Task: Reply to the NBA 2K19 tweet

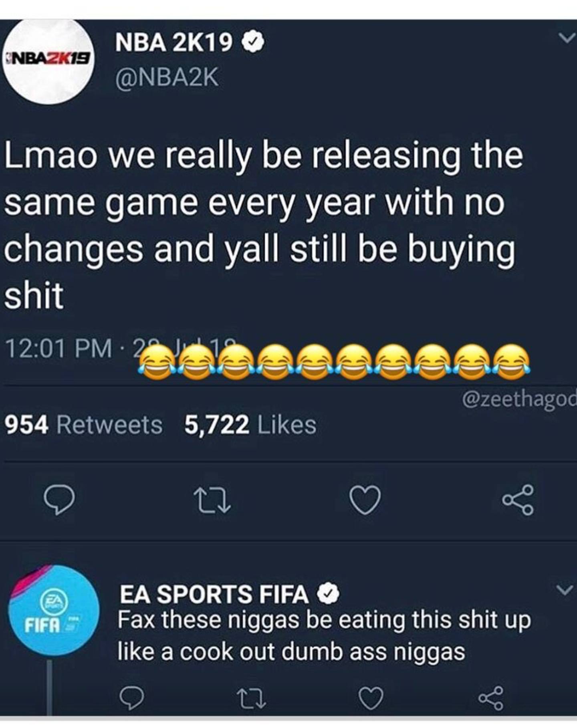Action: 59,500
